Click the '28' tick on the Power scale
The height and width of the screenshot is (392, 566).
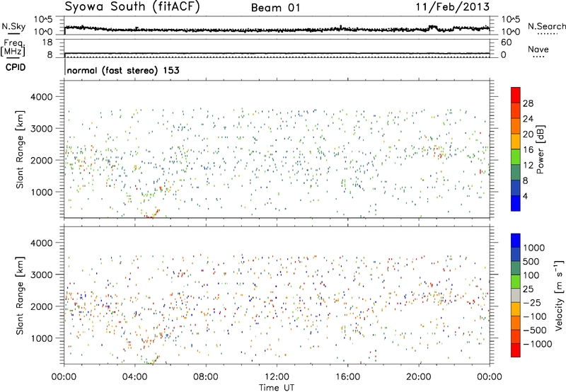[528, 103]
